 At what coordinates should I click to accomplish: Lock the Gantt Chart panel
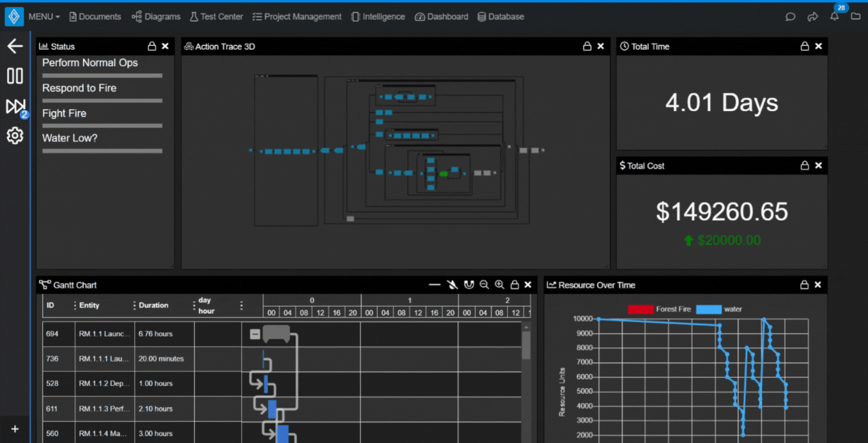pos(514,285)
